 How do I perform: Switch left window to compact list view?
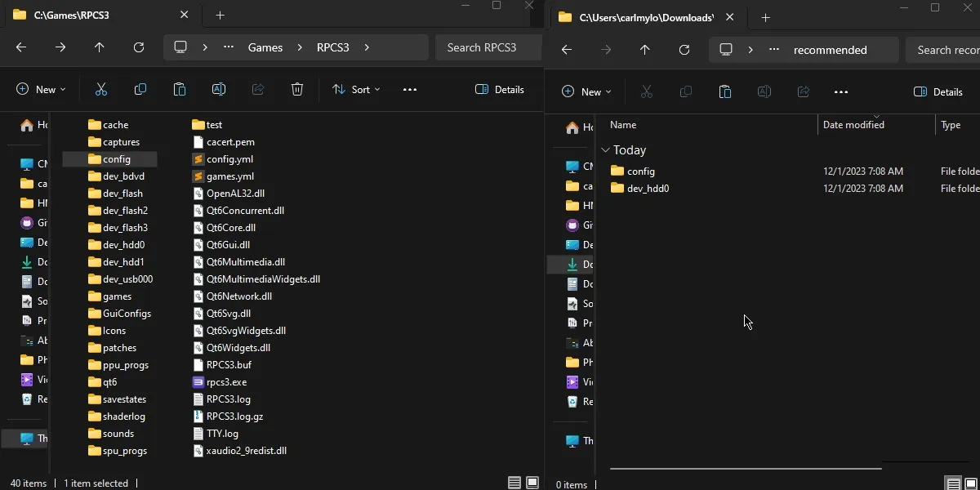514,483
